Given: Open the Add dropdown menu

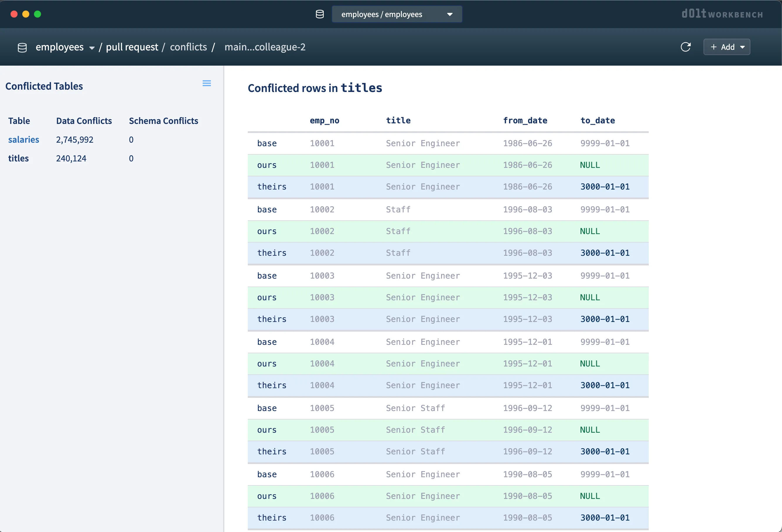Looking at the screenshot, I should tap(727, 47).
